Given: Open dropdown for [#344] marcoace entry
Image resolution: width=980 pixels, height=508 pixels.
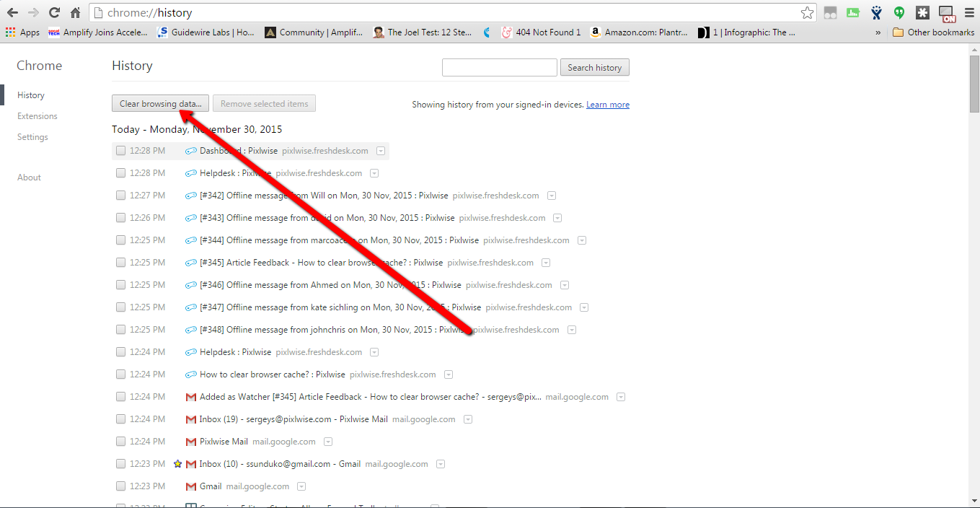Looking at the screenshot, I should click(582, 240).
